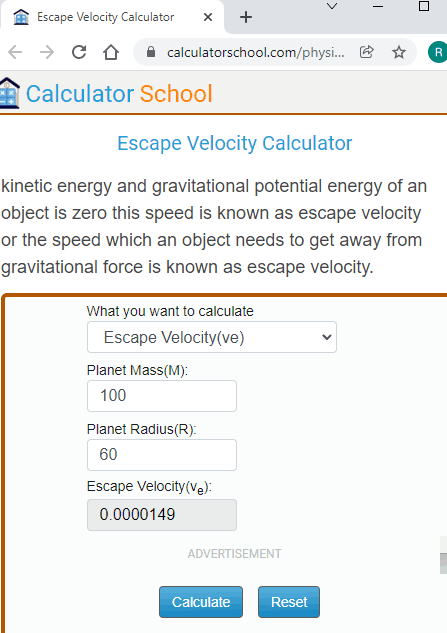Share this page via share icon
The height and width of the screenshot is (633, 447).
(x=367, y=52)
